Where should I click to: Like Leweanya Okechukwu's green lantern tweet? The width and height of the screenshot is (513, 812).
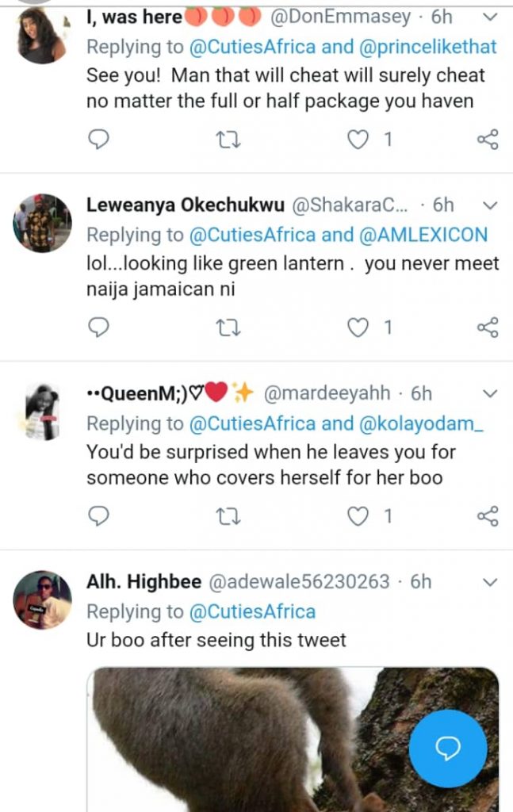coord(359,327)
